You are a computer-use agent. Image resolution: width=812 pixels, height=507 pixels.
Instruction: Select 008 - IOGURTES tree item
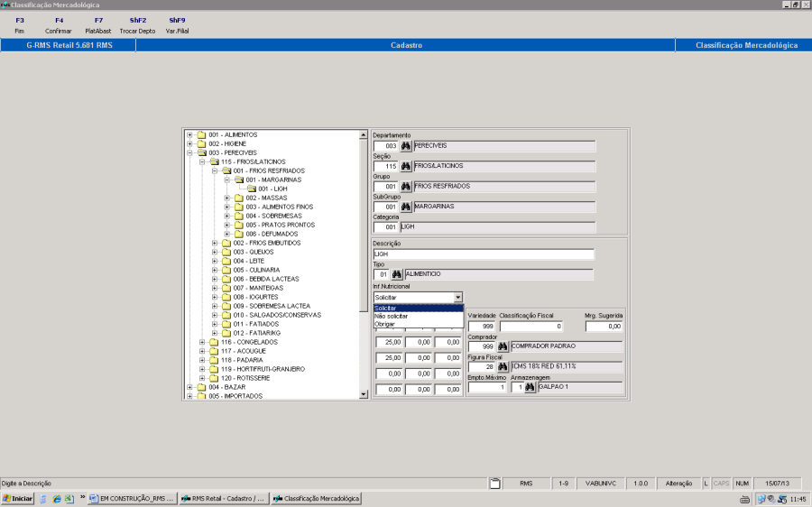coord(255,298)
